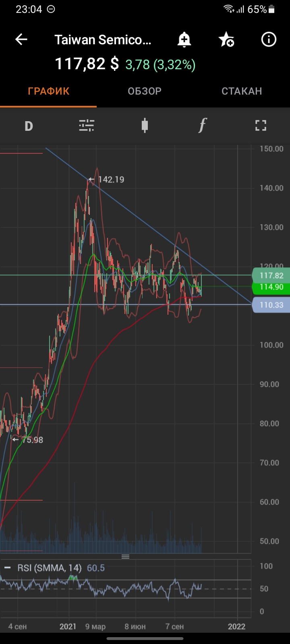The width and height of the screenshot is (290, 644).
Task: Tap the 90.00 price axis label
Action: [269, 384]
